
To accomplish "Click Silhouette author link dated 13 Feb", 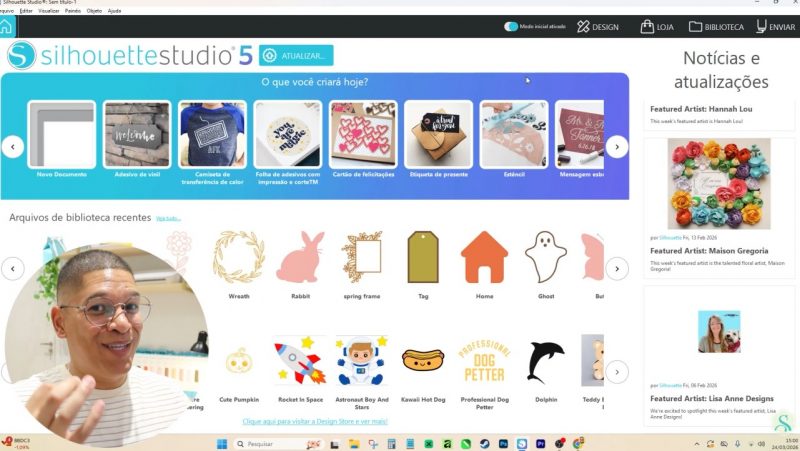I will pos(670,238).
